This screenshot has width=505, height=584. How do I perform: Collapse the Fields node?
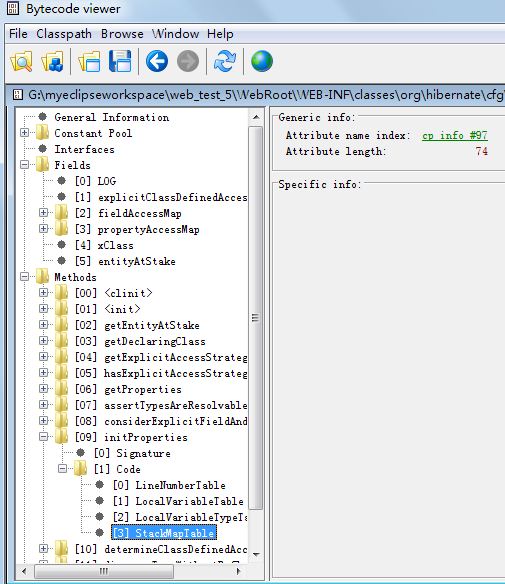point(25,165)
